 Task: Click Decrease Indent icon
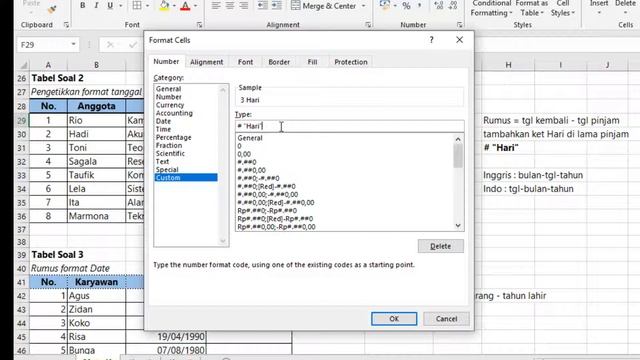(263, 5)
